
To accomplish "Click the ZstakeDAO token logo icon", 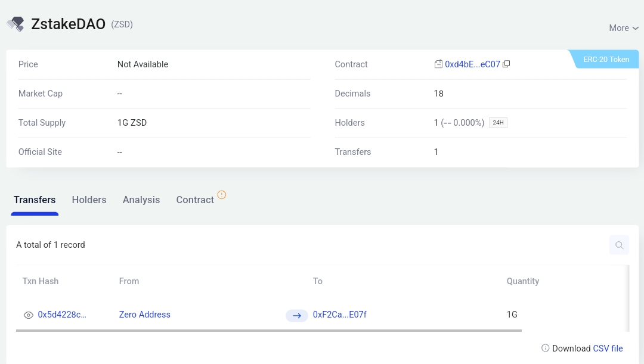I will click(x=16, y=24).
